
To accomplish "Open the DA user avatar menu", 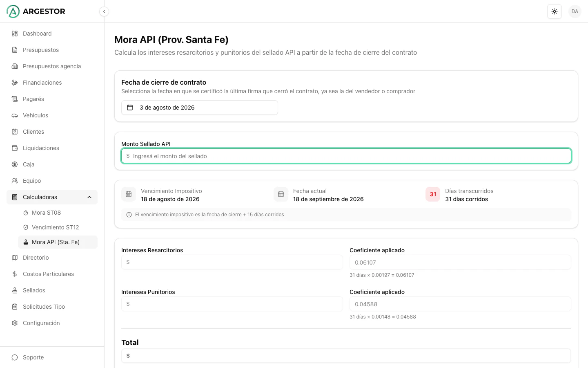I will coord(575,11).
